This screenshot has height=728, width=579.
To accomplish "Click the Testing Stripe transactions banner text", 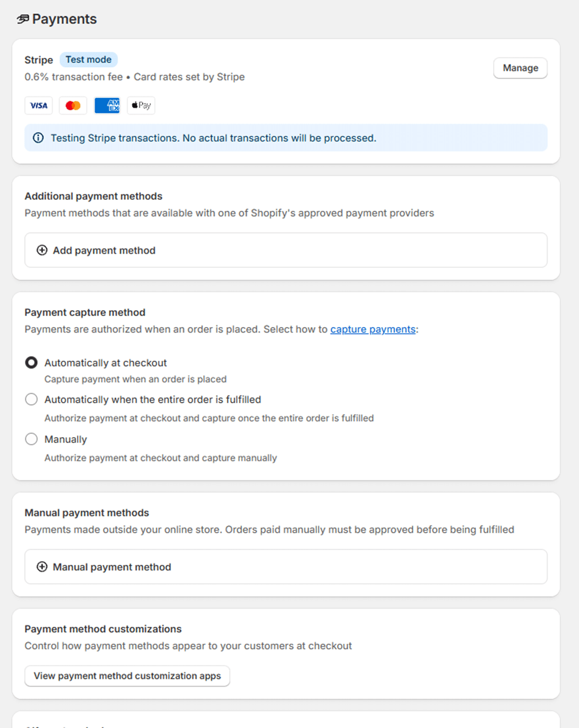I will 213,138.
